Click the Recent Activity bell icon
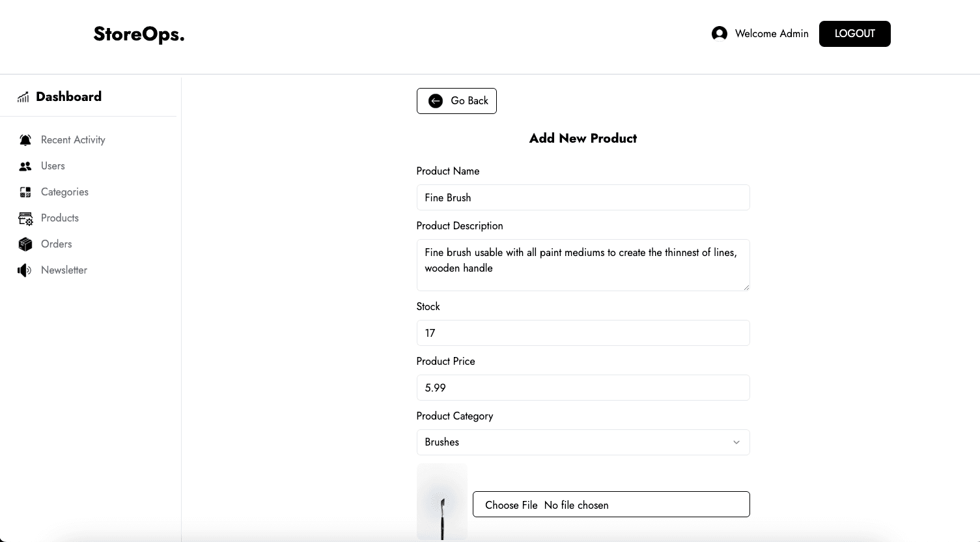 (x=25, y=140)
